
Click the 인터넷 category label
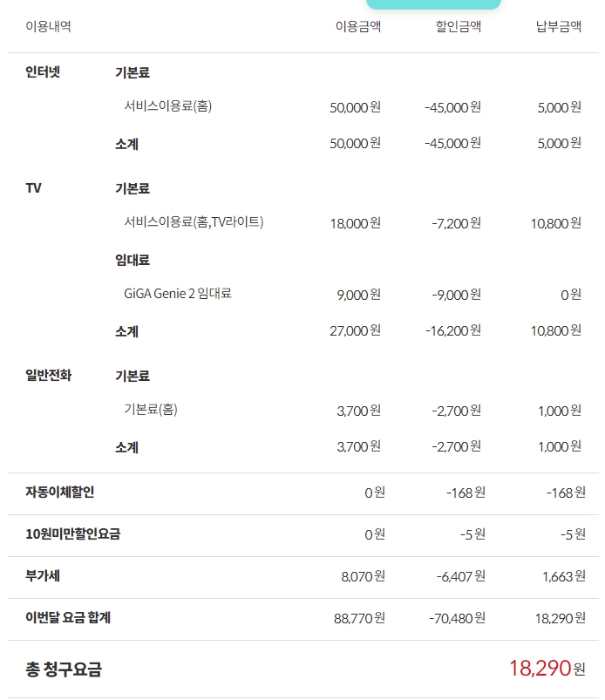tap(43, 71)
